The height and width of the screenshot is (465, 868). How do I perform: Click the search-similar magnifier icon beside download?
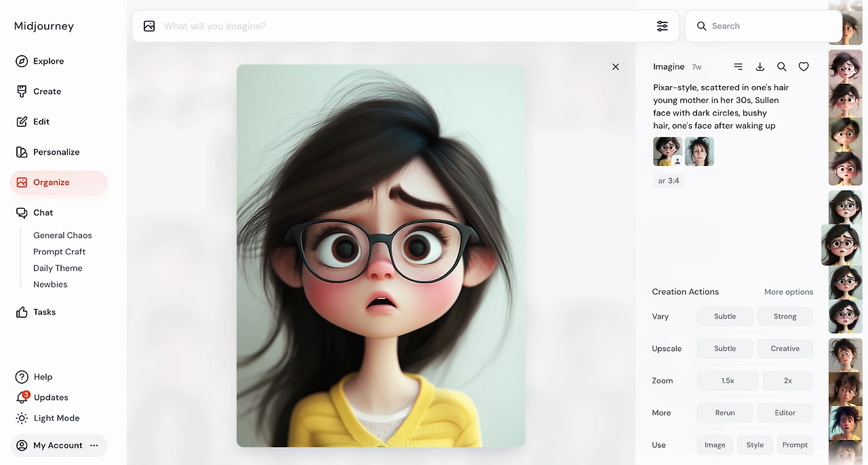[782, 66]
